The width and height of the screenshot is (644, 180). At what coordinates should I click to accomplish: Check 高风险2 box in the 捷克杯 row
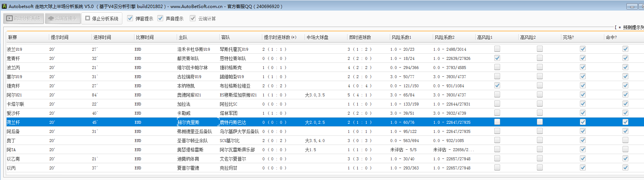(x=540, y=85)
